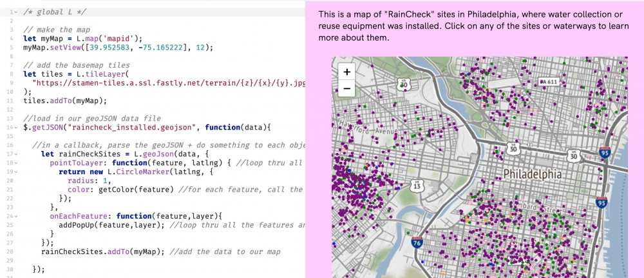This screenshot has width=644, height=278.
Task: Click the 'addPopUp(feature,layer);' call
Action: pos(112,225)
